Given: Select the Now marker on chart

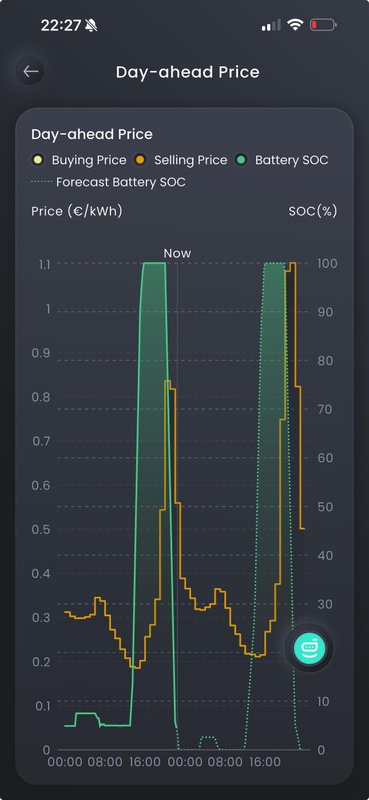Looking at the screenshot, I should 177,253.
